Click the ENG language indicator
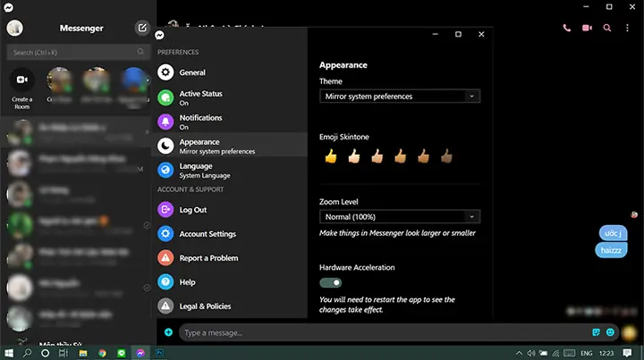The width and height of the screenshot is (644, 360). [587, 353]
